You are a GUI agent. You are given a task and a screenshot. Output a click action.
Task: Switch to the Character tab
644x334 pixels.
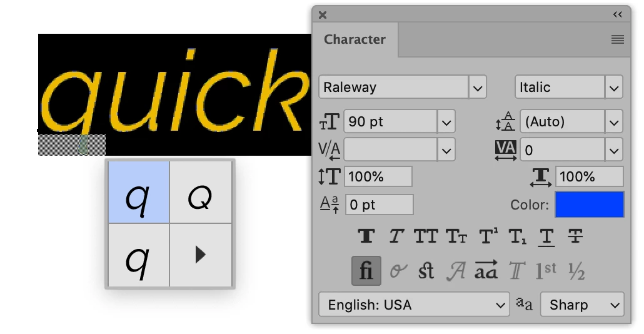(x=355, y=39)
